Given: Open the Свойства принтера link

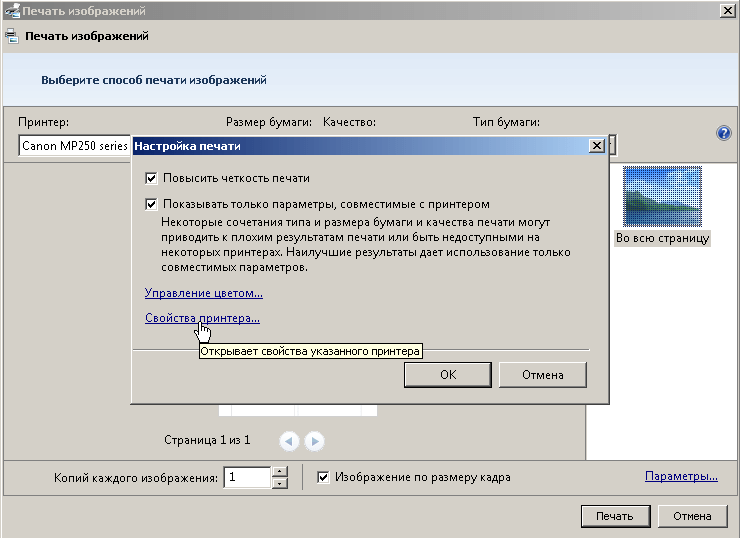Looking at the screenshot, I should click(202, 318).
